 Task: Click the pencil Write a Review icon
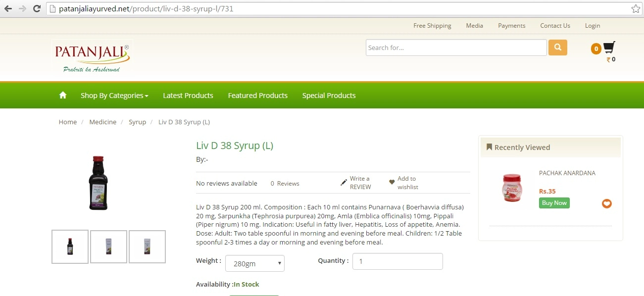click(344, 183)
